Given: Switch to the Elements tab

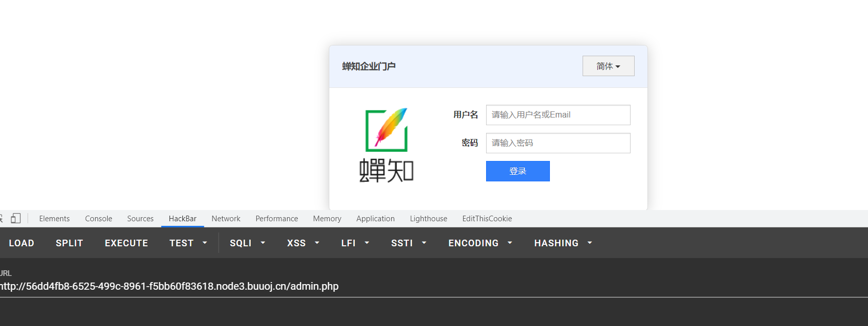Looking at the screenshot, I should tap(54, 219).
